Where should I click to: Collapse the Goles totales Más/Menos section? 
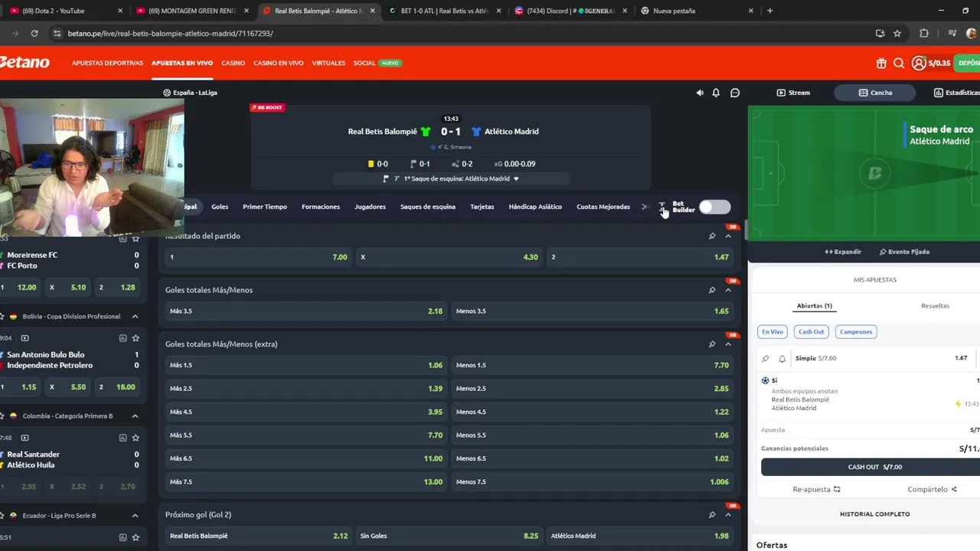tap(728, 290)
